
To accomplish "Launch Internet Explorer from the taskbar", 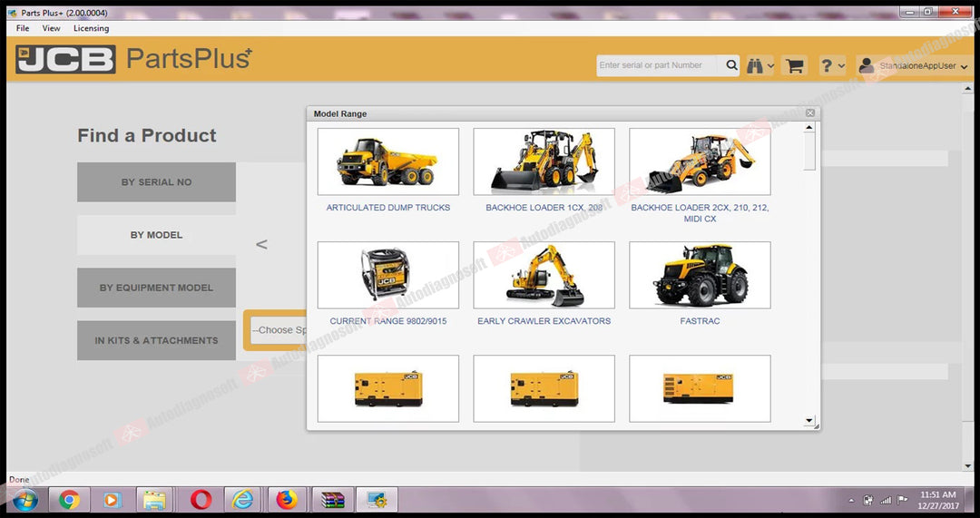I will (x=242, y=500).
